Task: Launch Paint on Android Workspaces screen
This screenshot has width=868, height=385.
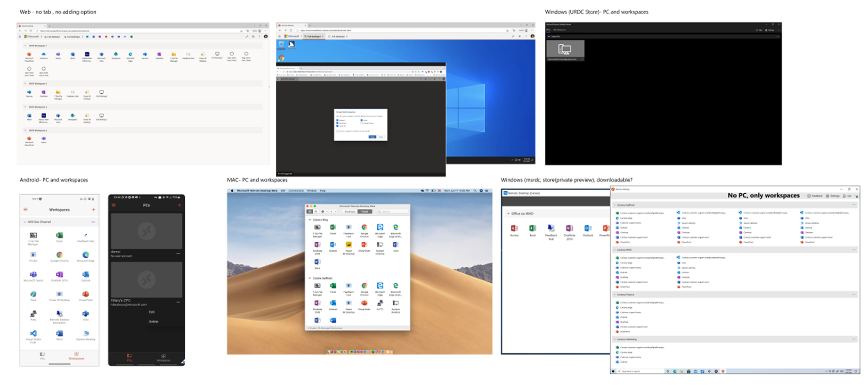Action: (x=33, y=296)
